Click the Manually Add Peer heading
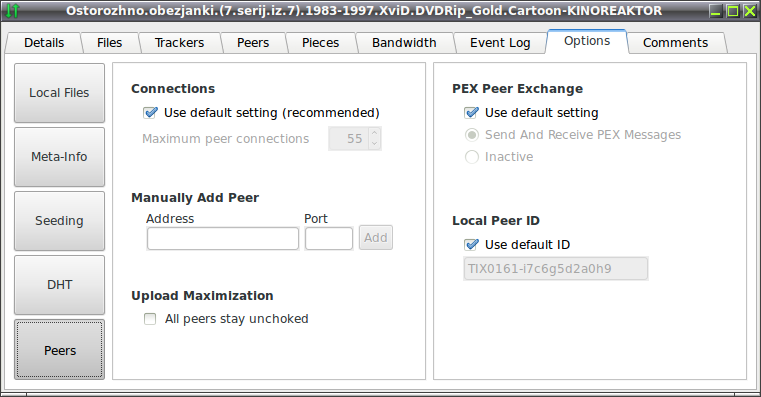The height and width of the screenshot is (397, 761). click(195, 198)
